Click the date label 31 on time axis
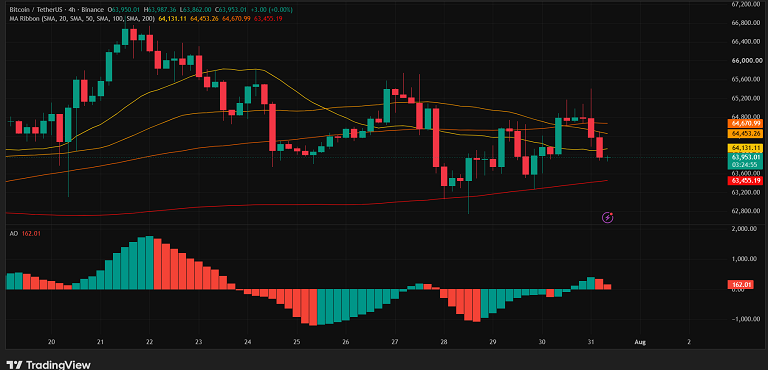Image resolution: width=768 pixels, height=370 pixels. tap(591, 342)
